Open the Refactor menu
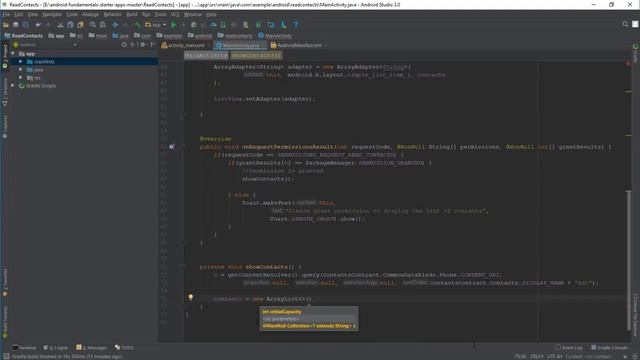640x360 pixels. coord(112,14)
